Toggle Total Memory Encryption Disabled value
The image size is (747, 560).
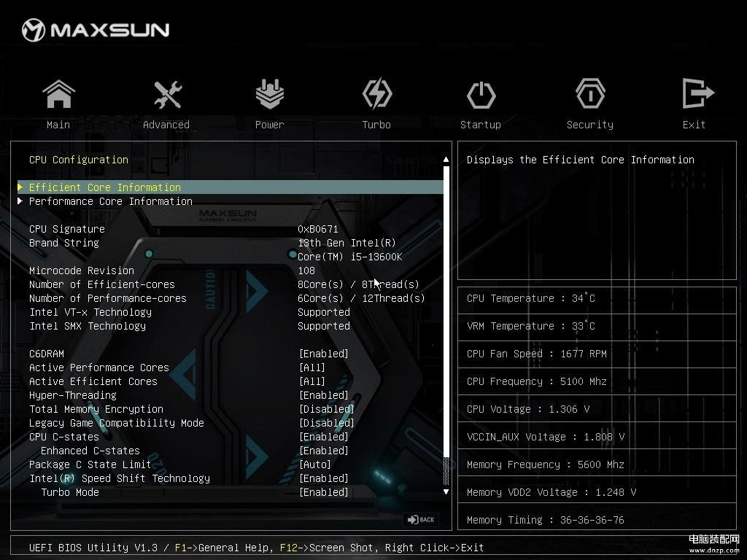click(x=326, y=409)
